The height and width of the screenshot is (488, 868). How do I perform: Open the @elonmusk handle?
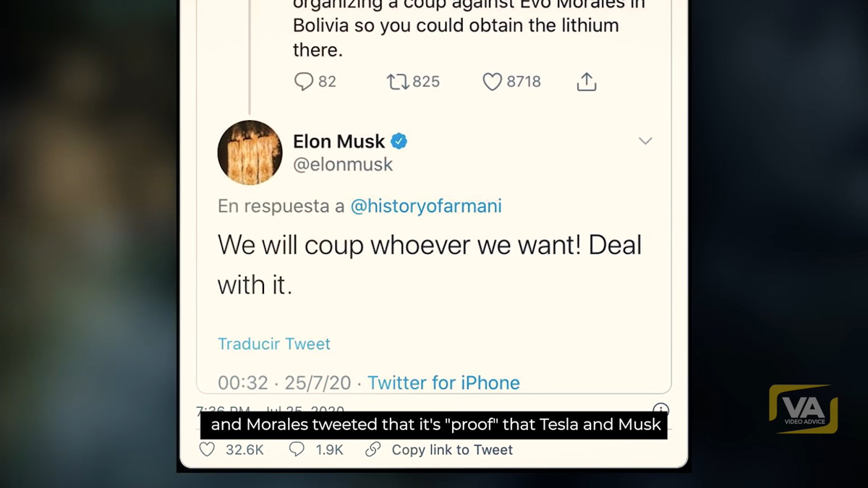pyautogui.click(x=342, y=165)
